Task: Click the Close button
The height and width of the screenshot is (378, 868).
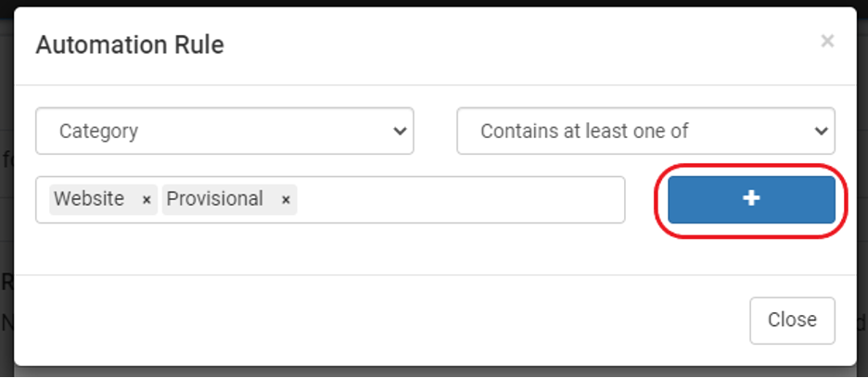Action: click(x=792, y=321)
